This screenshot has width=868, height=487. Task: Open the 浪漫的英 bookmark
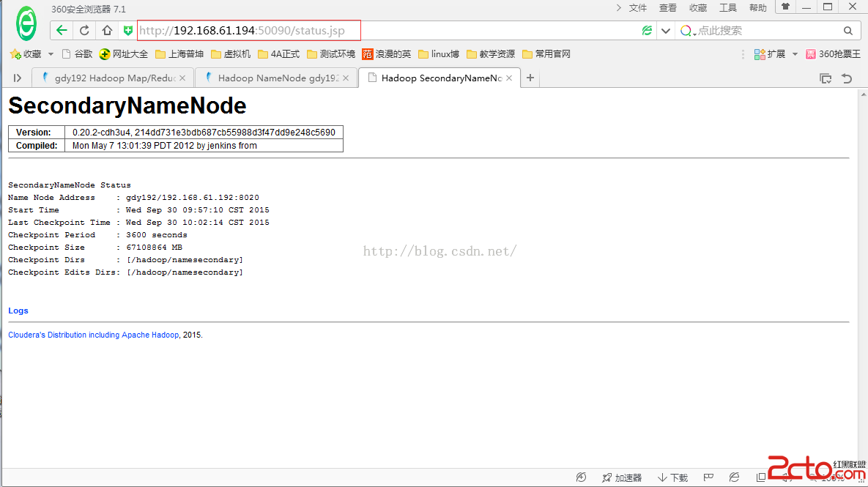click(387, 53)
